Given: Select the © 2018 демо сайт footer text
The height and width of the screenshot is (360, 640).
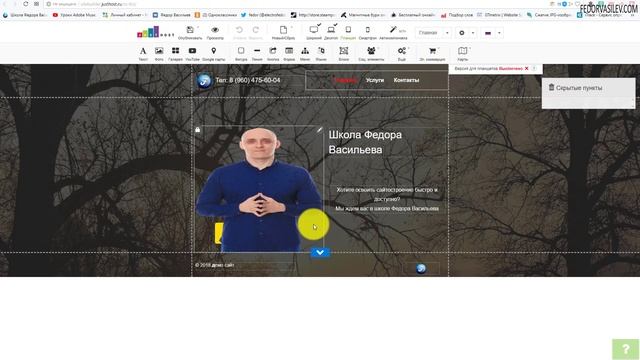Looking at the screenshot, I should [x=214, y=265].
